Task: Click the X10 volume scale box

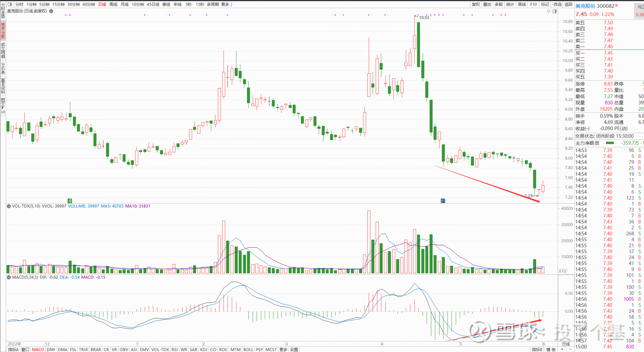Action: (x=562, y=271)
